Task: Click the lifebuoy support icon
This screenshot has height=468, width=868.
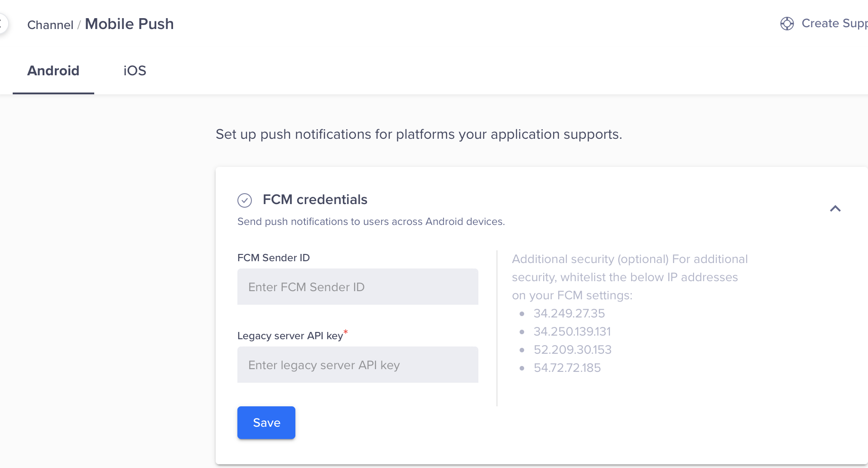Action: tap(787, 24)
